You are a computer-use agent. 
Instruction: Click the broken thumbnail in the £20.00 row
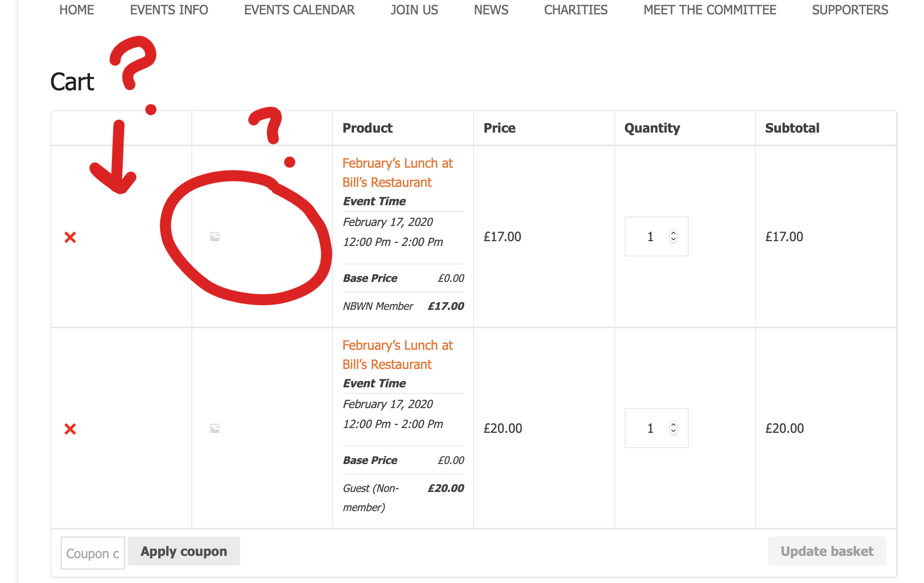215,428
